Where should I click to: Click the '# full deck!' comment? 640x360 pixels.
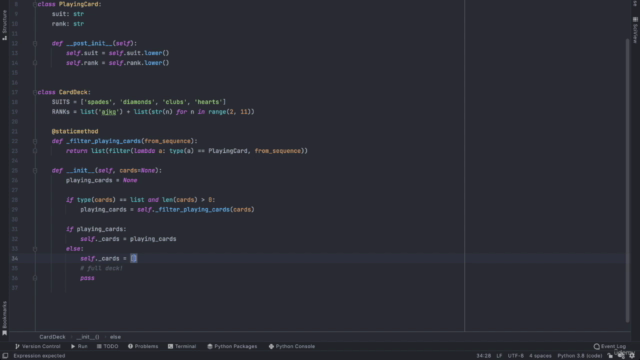(101, 268)
